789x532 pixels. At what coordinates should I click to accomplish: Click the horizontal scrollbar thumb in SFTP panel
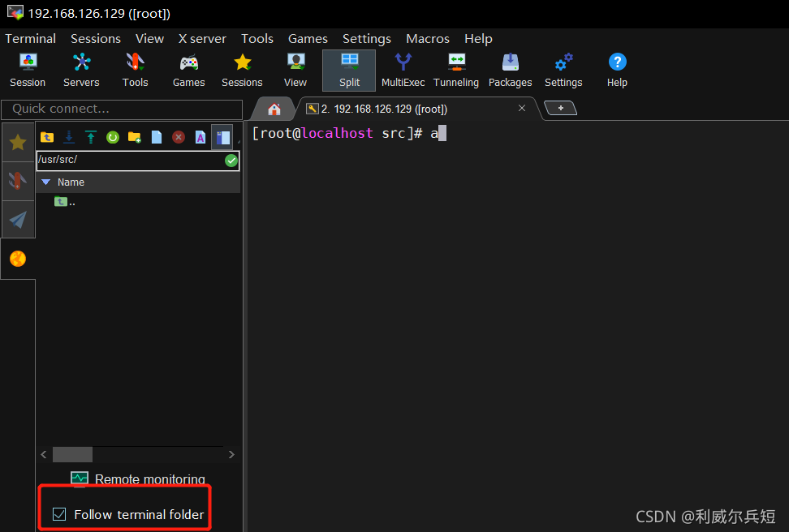pyautogui.click(x=72, y=455)
